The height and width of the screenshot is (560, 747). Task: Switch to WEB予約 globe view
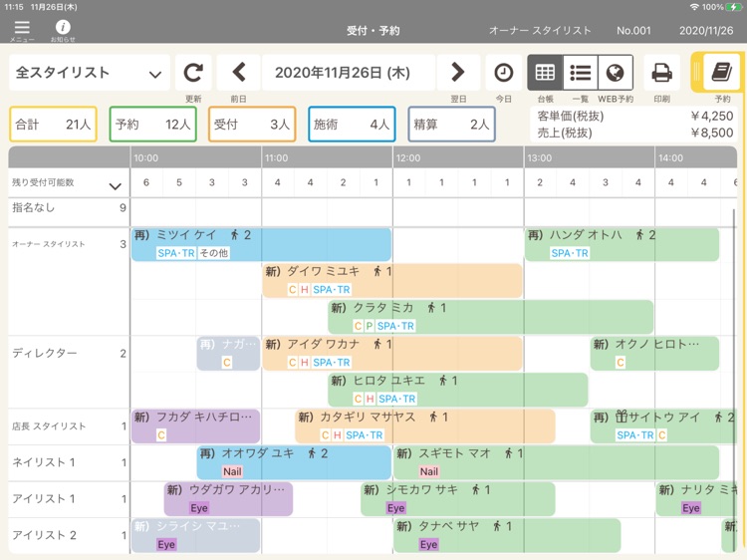pos(616,73)
